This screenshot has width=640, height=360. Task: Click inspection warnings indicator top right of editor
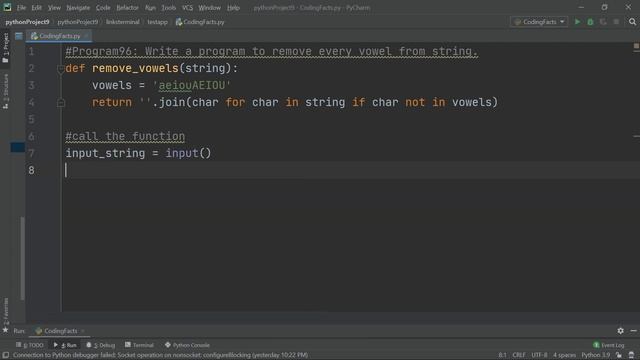636,46
